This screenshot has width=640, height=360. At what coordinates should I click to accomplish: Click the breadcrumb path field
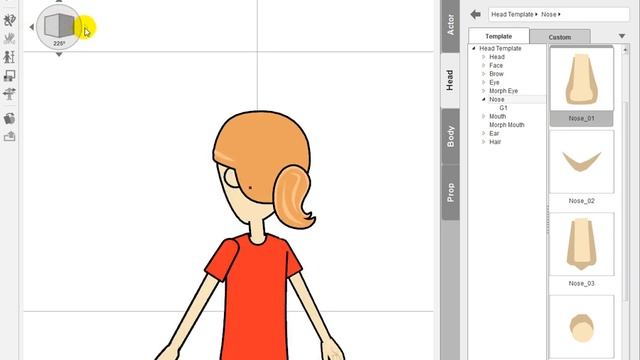pos(559,14)
